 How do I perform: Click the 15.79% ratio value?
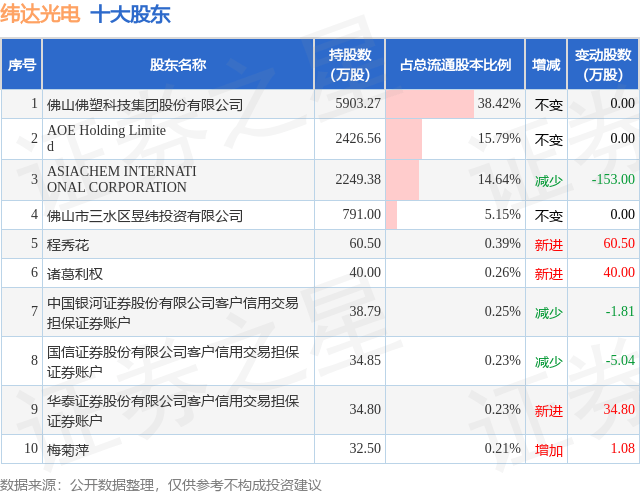(x=499, y=138)
